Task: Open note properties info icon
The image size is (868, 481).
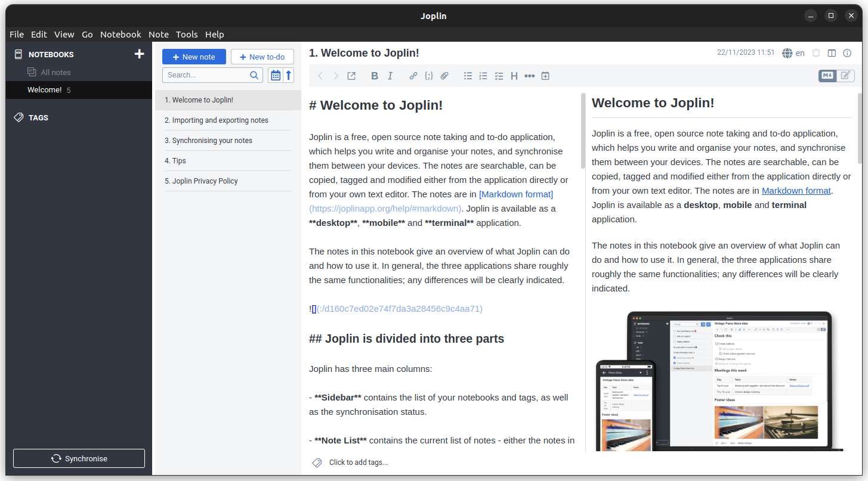Action: pos(847,53)
